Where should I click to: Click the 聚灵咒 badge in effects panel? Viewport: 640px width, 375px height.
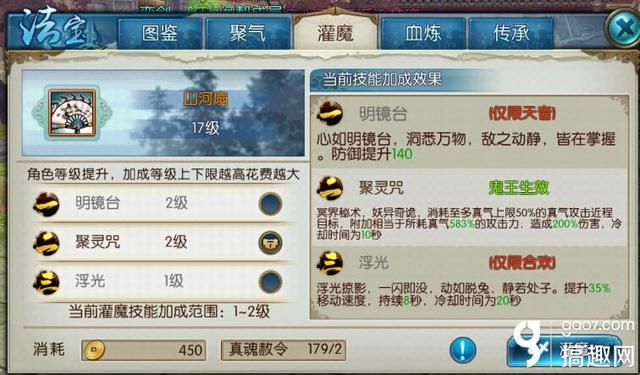click(329, 188)
